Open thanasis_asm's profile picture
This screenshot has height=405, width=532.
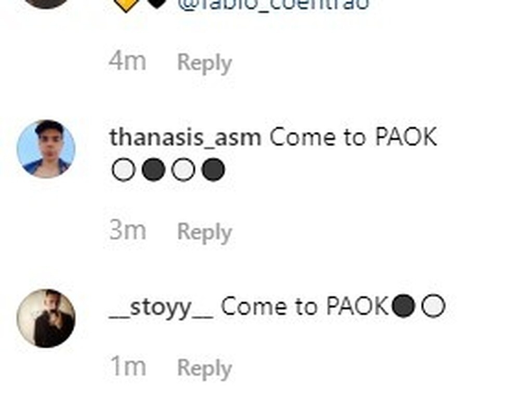click(46, 149)
